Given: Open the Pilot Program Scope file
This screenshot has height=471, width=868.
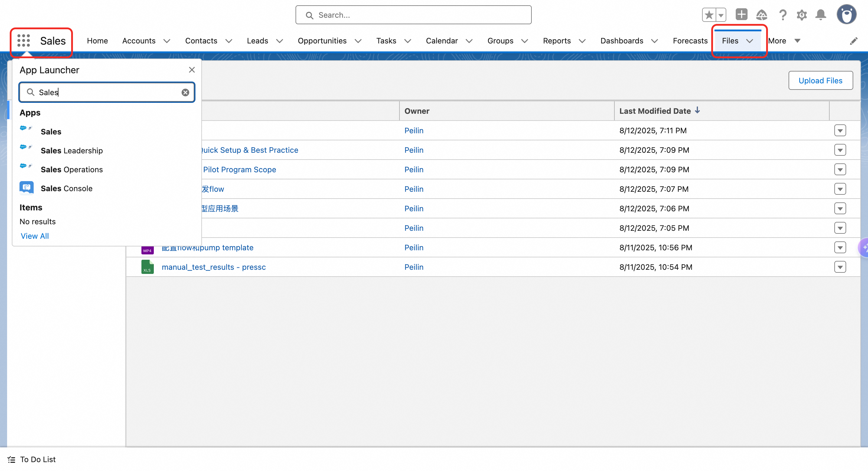Looking at the screenshot, I should [x=239, y=170].
